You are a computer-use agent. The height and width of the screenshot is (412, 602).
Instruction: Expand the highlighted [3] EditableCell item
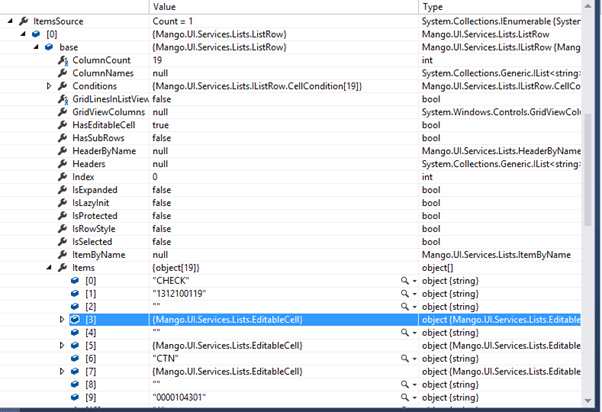[63, 319]
